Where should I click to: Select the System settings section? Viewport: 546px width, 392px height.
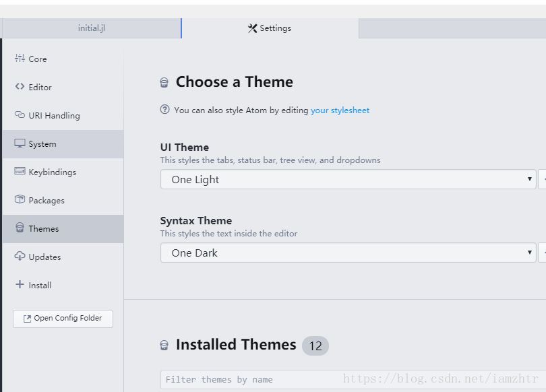(63, 144)
